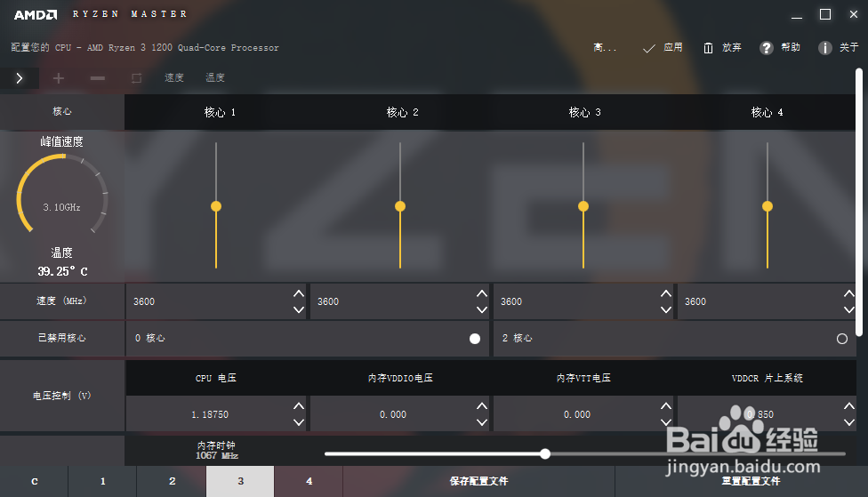Click the 核心 1 speed slider handle
Screen dimensions: 868x497
pos(216,206)
